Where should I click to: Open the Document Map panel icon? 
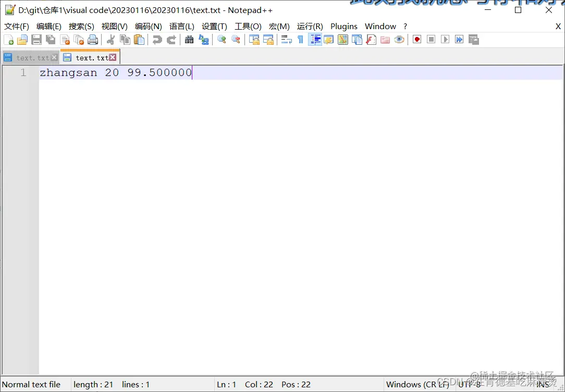342,40
